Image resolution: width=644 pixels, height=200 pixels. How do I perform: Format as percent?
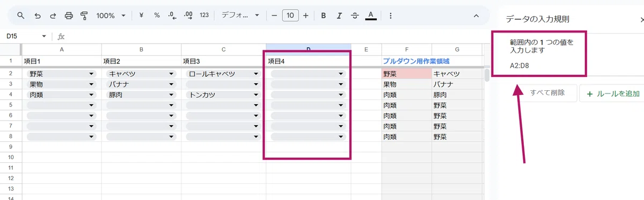pyautogui.click(x=157, y=16)
